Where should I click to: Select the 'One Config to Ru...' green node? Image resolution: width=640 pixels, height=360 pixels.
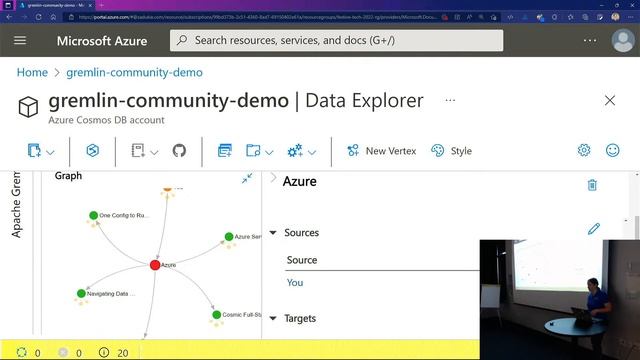click(93, 215)
